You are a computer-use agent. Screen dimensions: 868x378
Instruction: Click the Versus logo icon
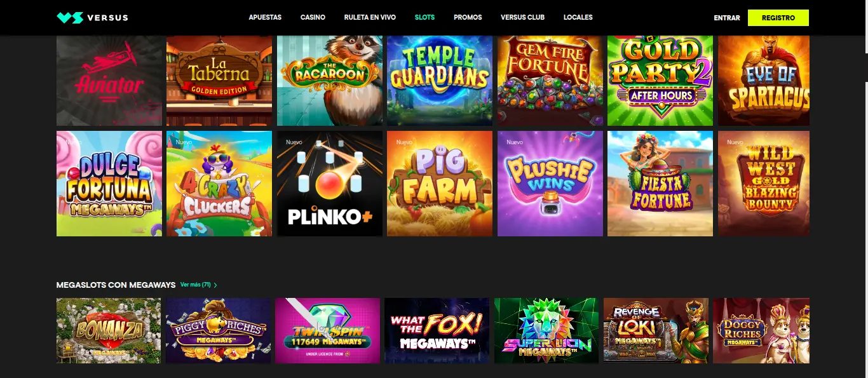(70, 18)
